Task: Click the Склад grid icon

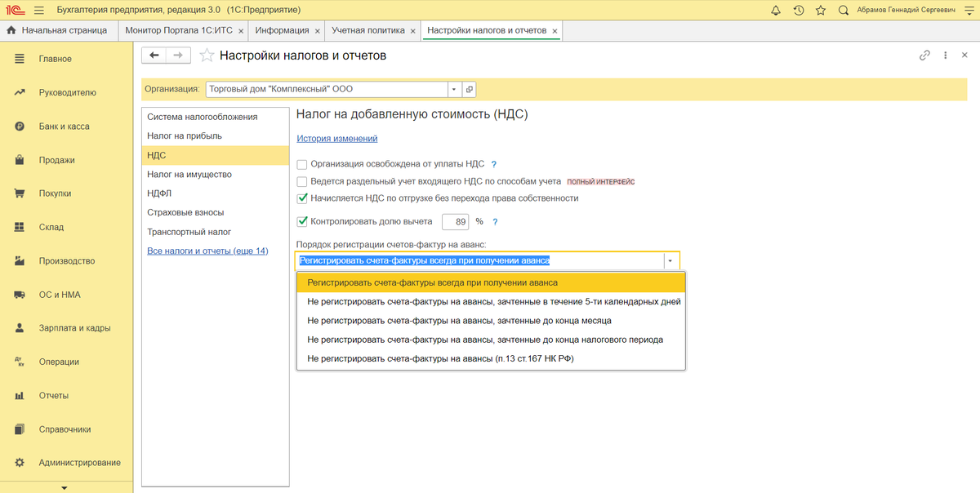Action: point(20,227)
